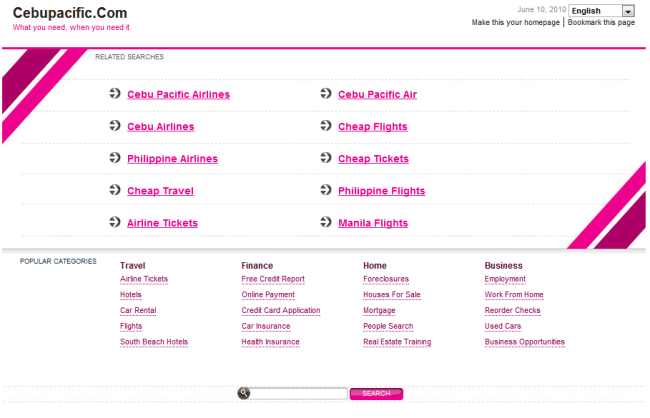Image resolution: width=650 pixels, height=418 pixels.
Task: Follow the Manila Flights link
Action: pos(373,223)
